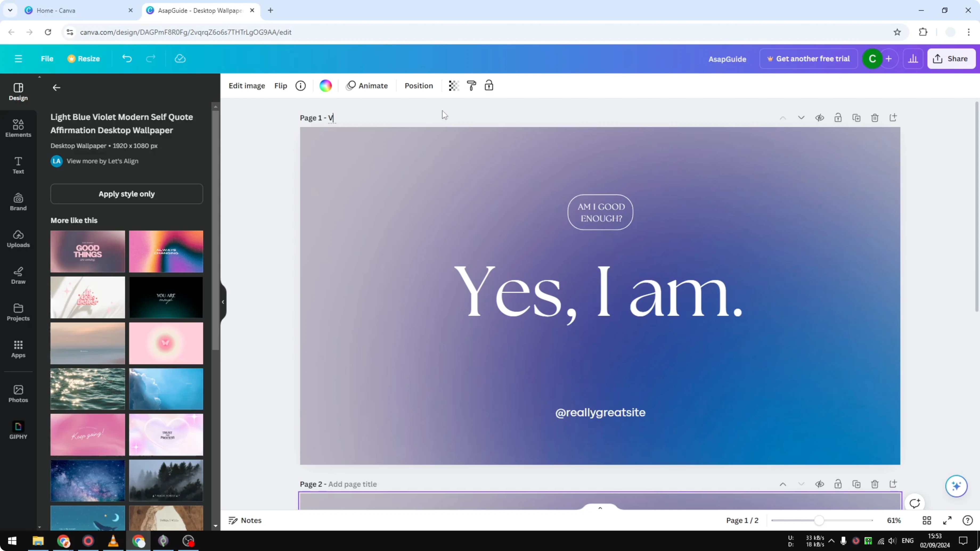Move Page 1 down with chevron
The width and height of the screenshot is (980, 551).
[801, 118]
